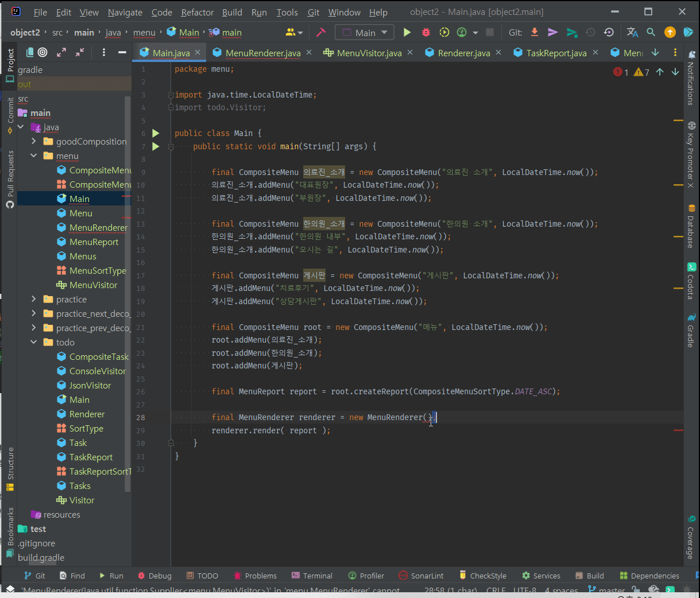Image resolution: width=700 pixels, height=598 pixels.
Task: Open the Terminal tool window
Action: coord(312,576)
